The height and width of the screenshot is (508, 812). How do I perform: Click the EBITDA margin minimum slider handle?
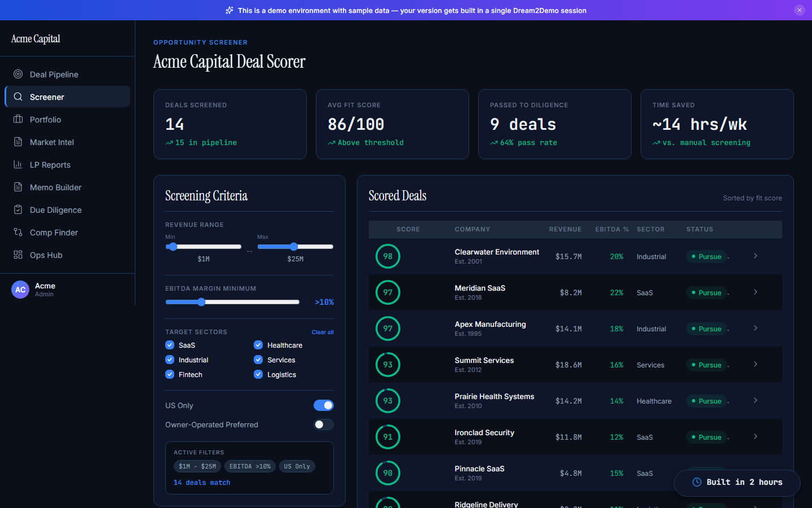(201, 302)
